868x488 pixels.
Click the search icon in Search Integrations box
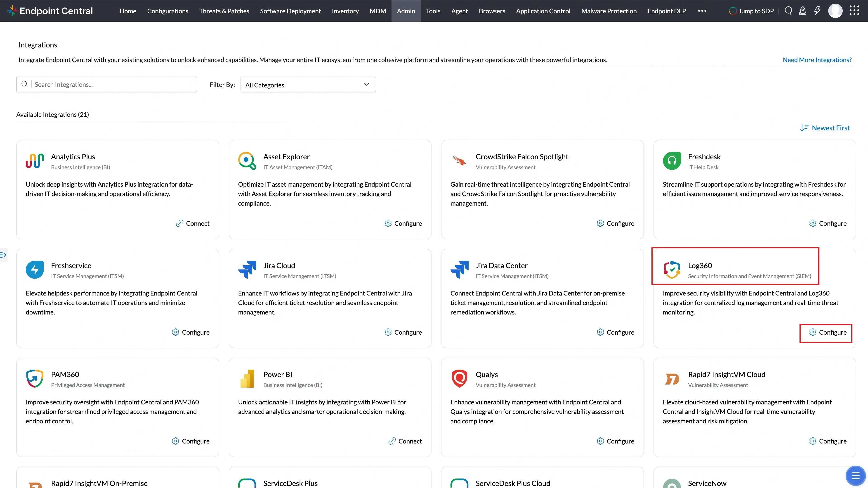click(24, 84)
